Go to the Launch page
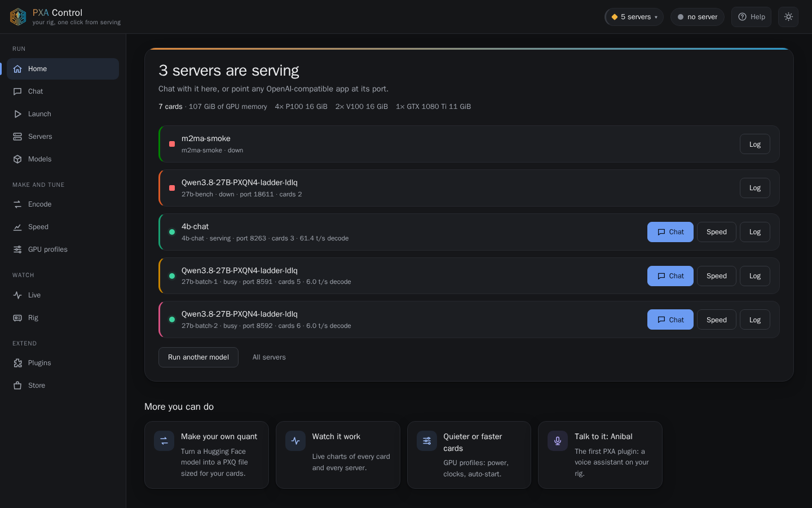The image size is (812, 508). [63, 114]
